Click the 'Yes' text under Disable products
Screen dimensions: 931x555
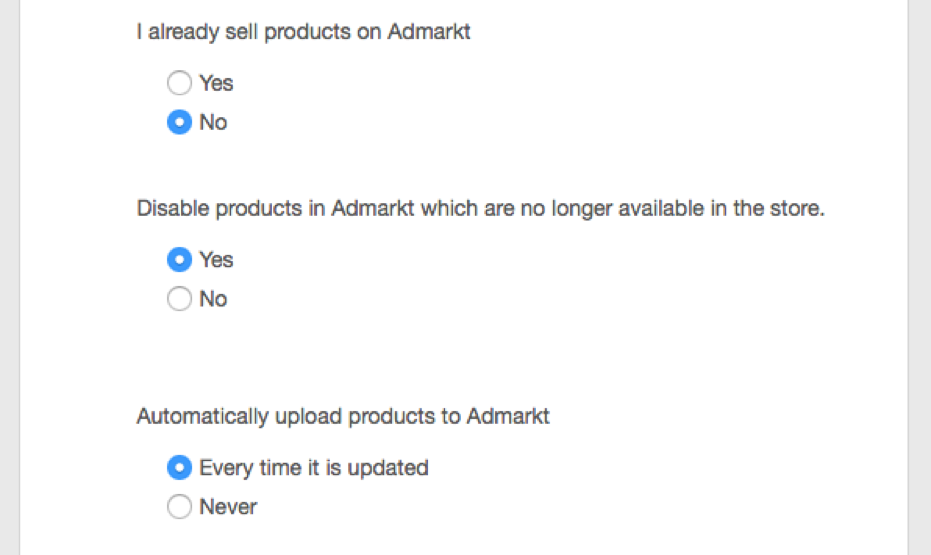click(216, 260)
